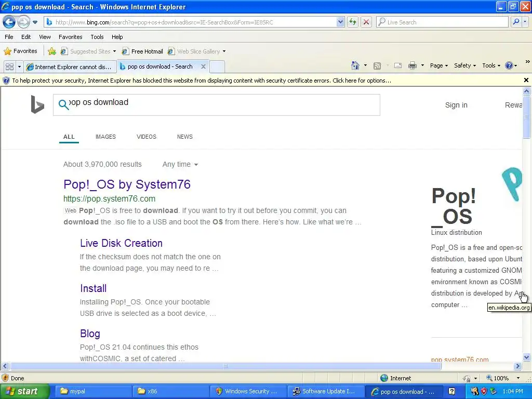Open the Tools menu in the menu bar

point(97,37)
